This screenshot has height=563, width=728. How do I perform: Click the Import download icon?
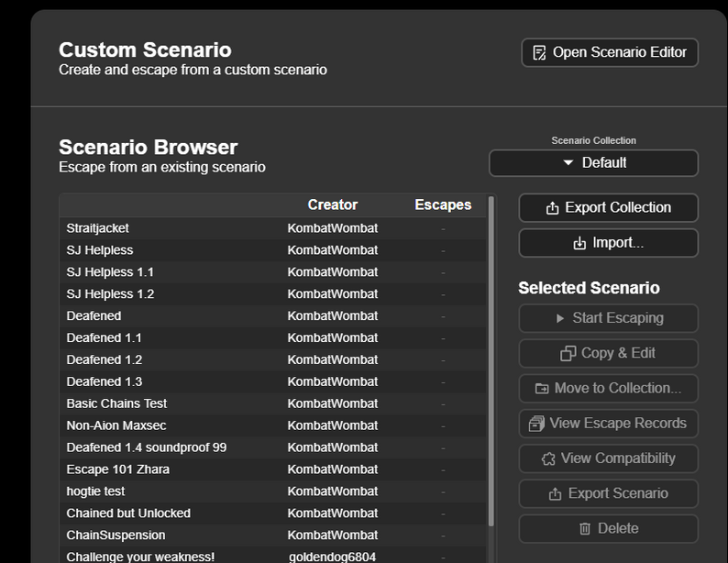coord(579,243)
